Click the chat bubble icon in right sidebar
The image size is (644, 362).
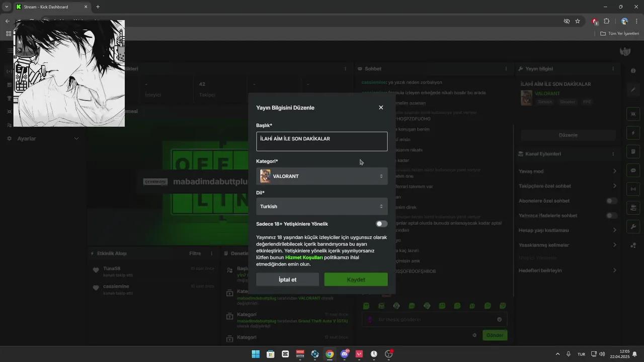(x=633, y=170)
